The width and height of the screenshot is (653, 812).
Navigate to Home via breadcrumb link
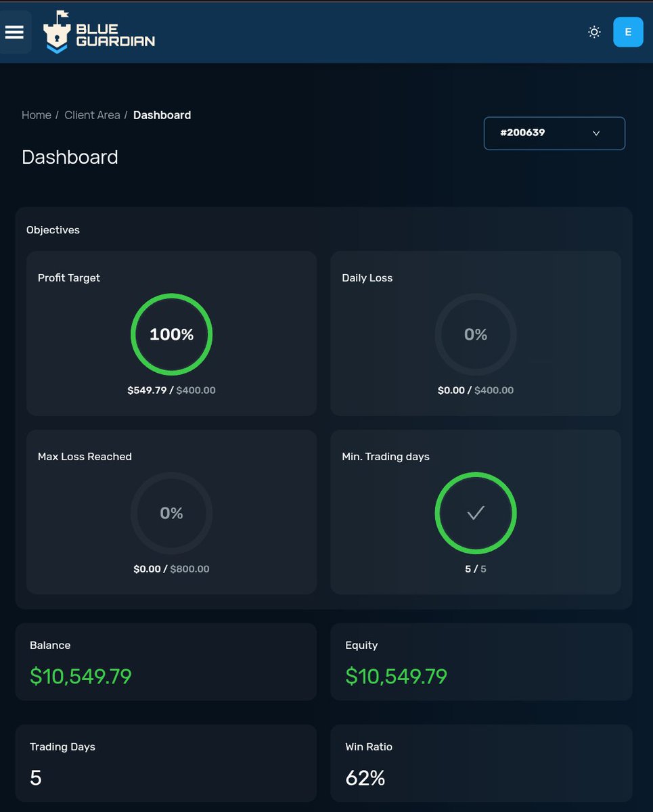(37, 115)
